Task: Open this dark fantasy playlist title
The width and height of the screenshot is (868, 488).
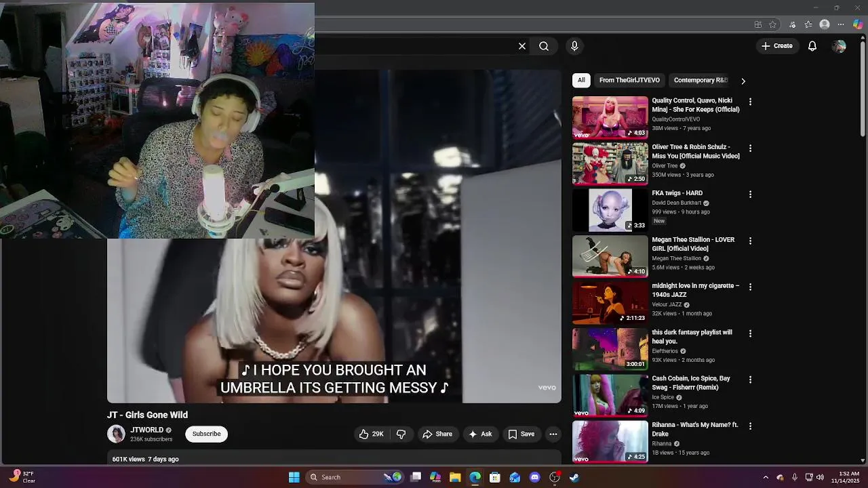Action: [x=692, y=337]
